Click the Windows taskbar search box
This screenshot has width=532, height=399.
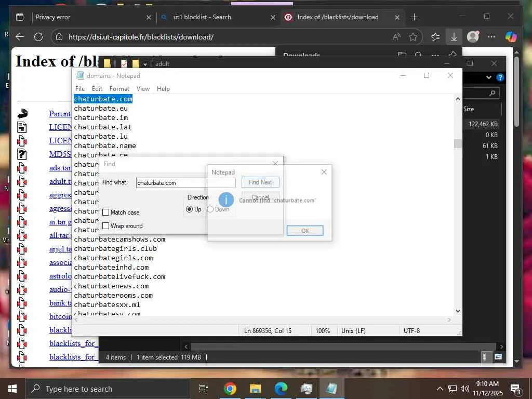click(108, 389)
